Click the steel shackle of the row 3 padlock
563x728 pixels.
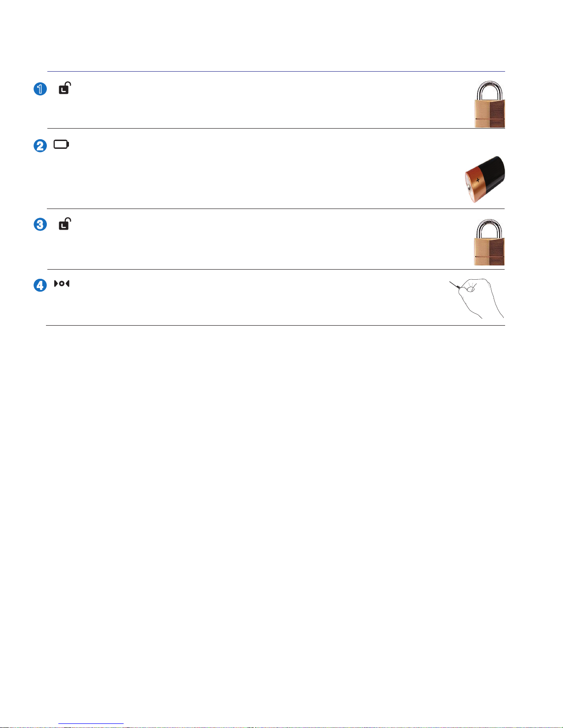(489, 229)
